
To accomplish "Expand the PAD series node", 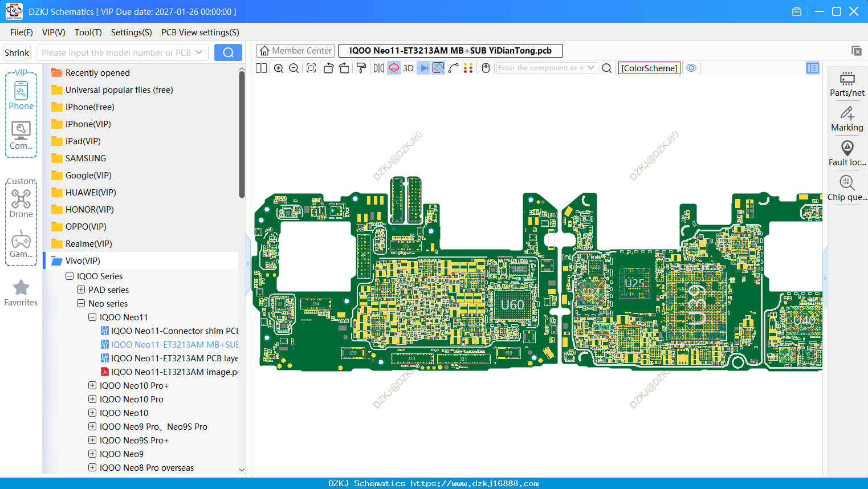I will click(81, 290).
